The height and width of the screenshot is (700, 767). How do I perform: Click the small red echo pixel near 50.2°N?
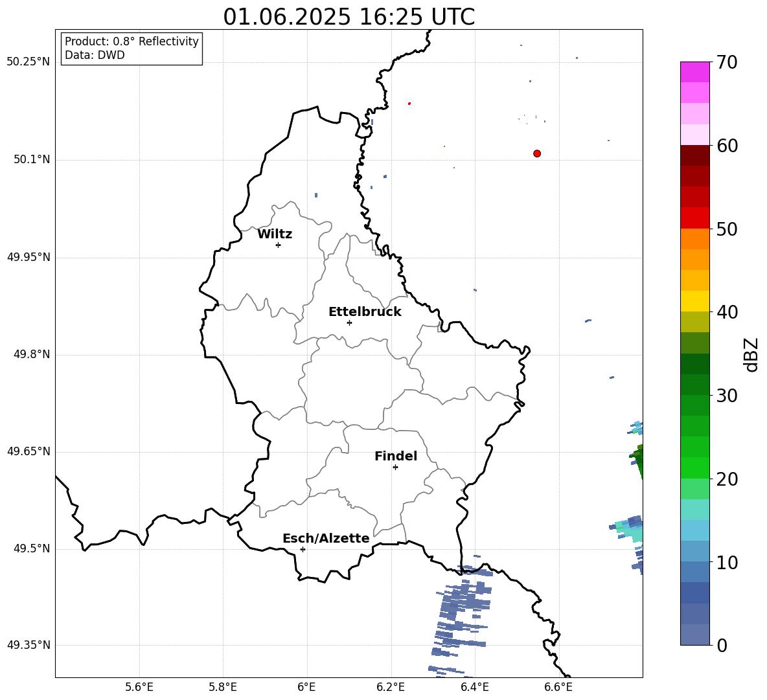coord(409,103)
